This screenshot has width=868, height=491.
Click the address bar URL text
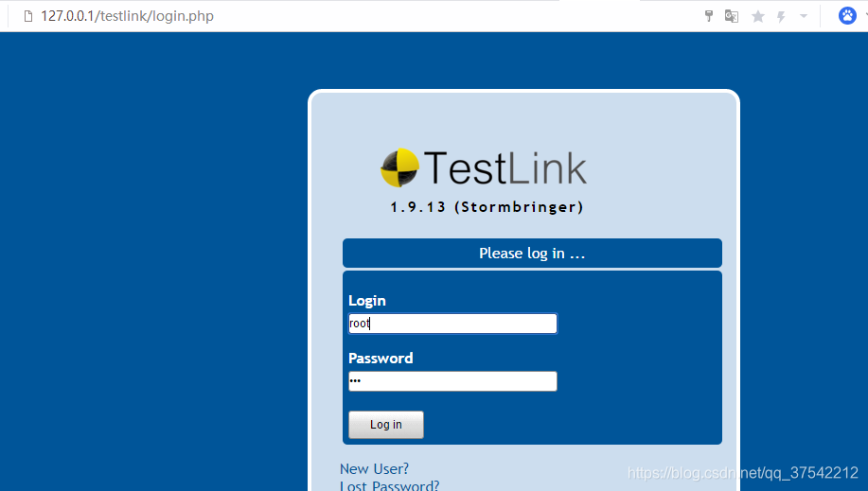coord(127,16)
